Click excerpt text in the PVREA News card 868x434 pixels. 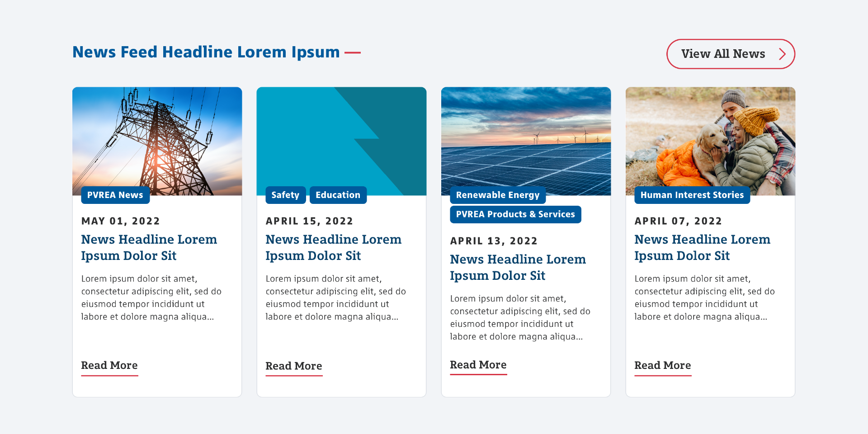point(151,297)
